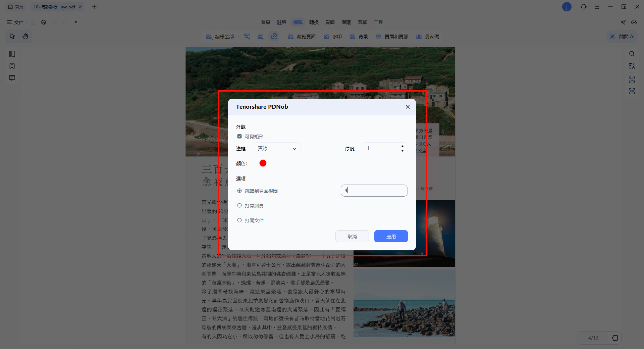Open the 水印 watermark tool
Image resolution: width=644 pixels, height=349 pixels.
[x=333, y=37]
